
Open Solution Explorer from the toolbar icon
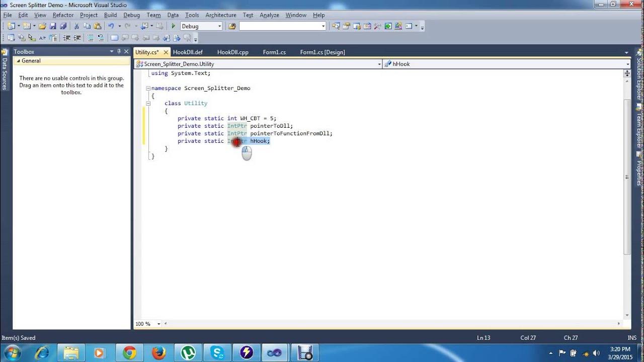tap(337, 26)
